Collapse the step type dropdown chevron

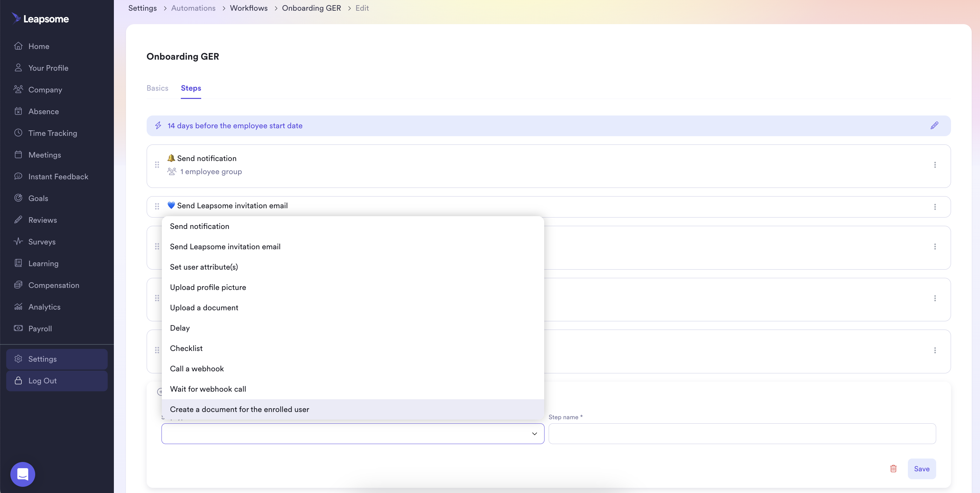coord(534,434)
